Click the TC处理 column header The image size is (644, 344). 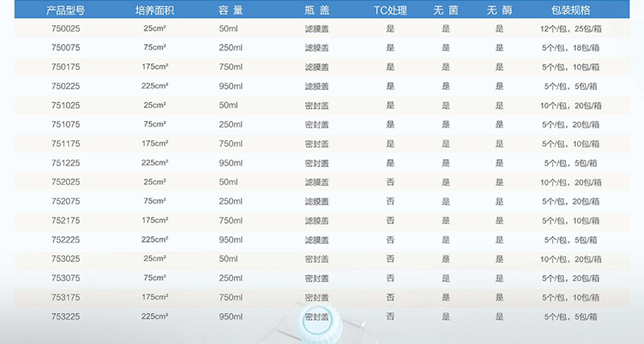point(390,11)
